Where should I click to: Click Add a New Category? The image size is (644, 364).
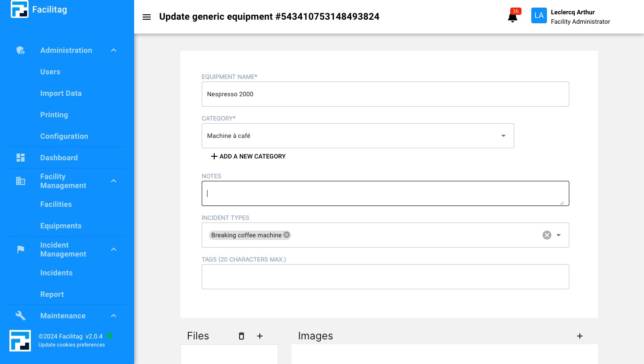pyautogui.click(x=248, y=156)
